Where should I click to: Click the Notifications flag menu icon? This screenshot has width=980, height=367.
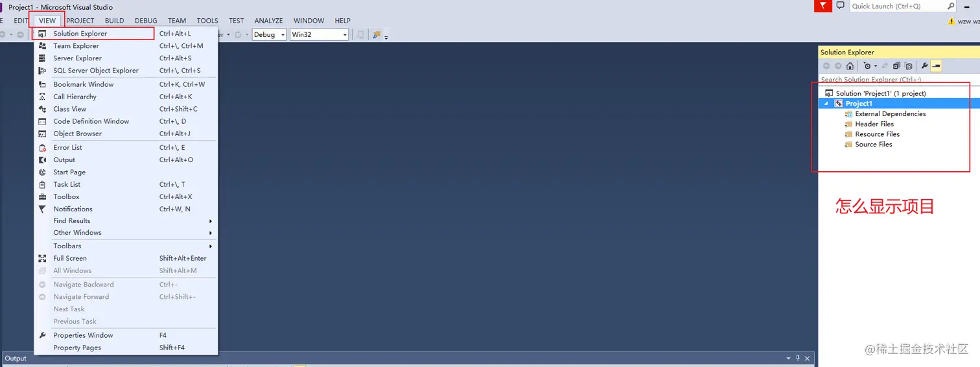[x=42, y=209]
